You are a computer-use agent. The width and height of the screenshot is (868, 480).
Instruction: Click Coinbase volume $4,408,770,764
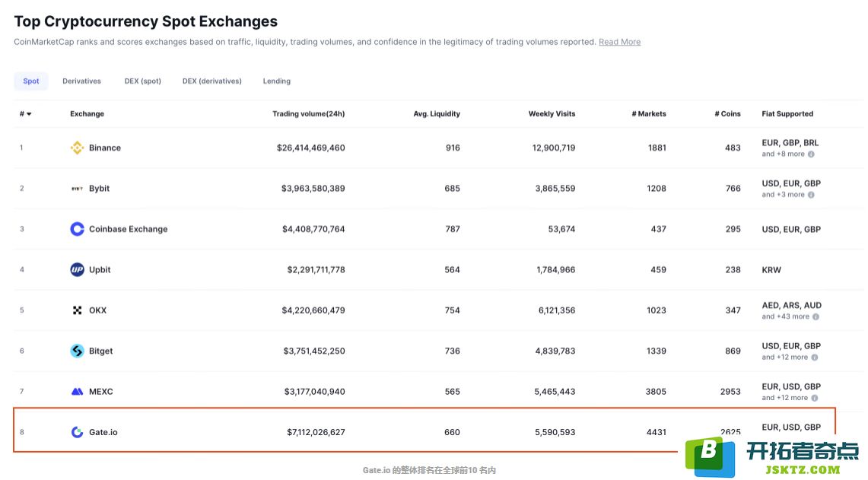(x=313, y=229)
